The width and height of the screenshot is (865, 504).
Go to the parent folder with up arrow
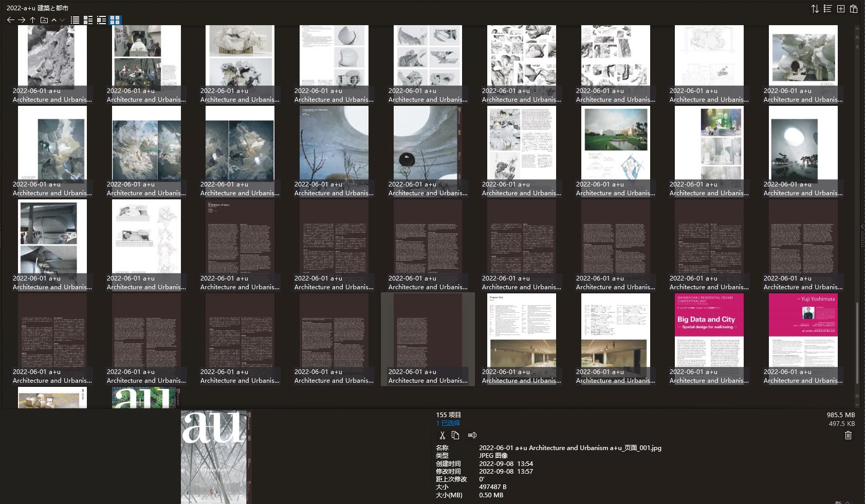pos(31,20)
